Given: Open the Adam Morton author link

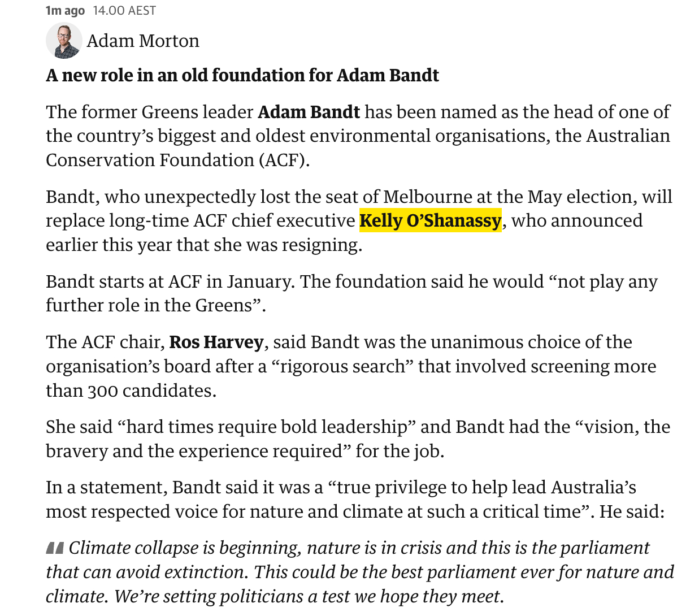Looking at the screenshot, I should coord(142,41).
